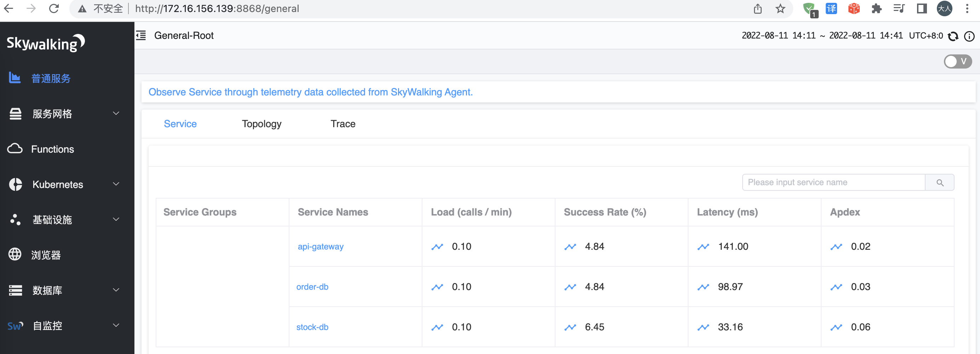Open the order-db service link
The height and width of the screenshot is (354, 980).
[312, 287]
